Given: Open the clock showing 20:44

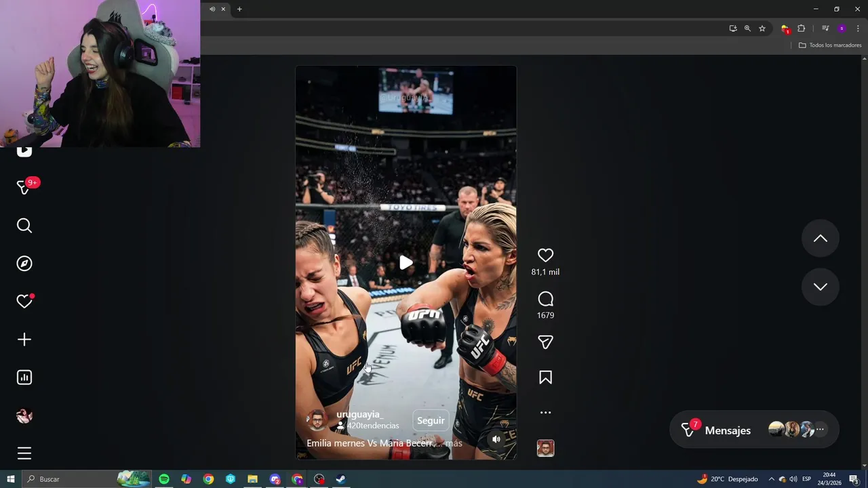Looking at the screenshot, I should point(829,479).
